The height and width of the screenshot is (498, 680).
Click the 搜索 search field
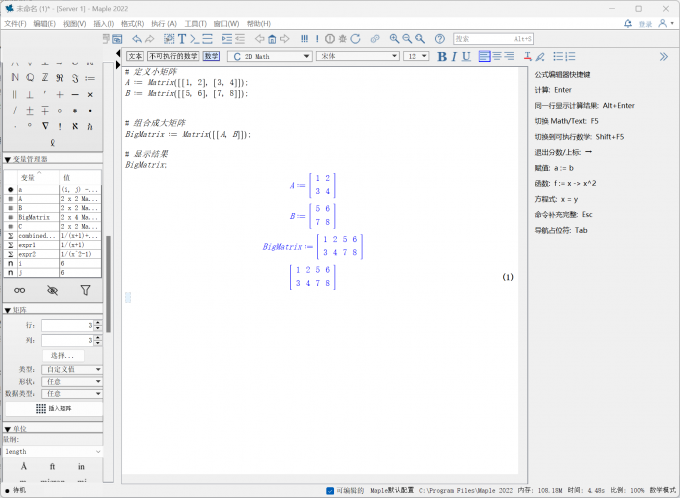[494, 39]
